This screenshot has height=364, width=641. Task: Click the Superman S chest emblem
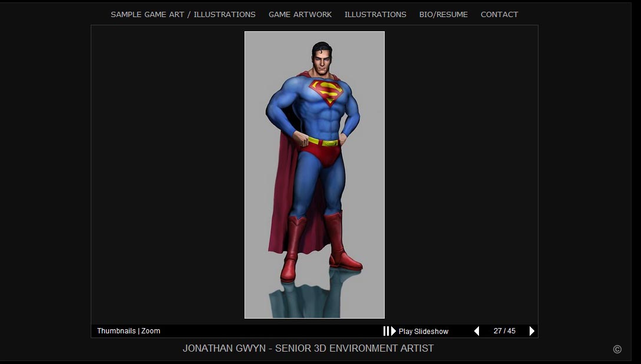326,92
